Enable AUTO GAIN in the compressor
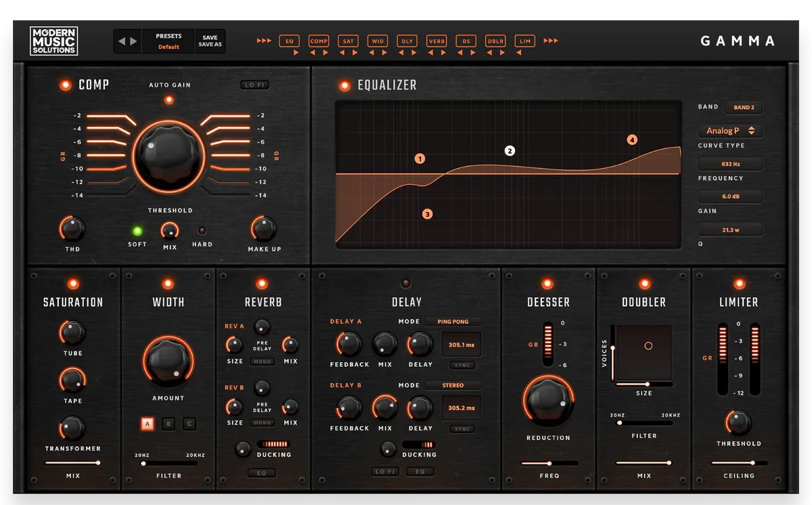The image size is (812, 505). click(x=168, y=99)
